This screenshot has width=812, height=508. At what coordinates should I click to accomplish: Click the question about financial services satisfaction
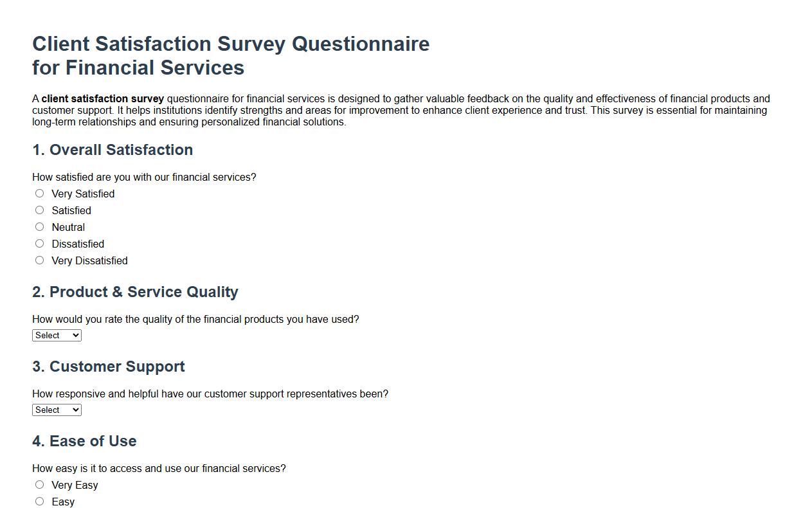click(144, 177)
